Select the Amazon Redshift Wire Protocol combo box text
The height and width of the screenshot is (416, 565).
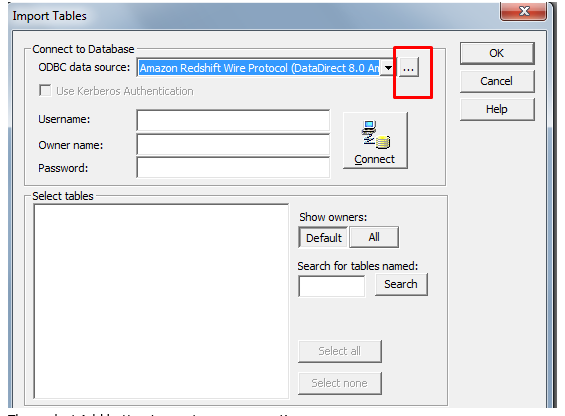pos(259,68)
